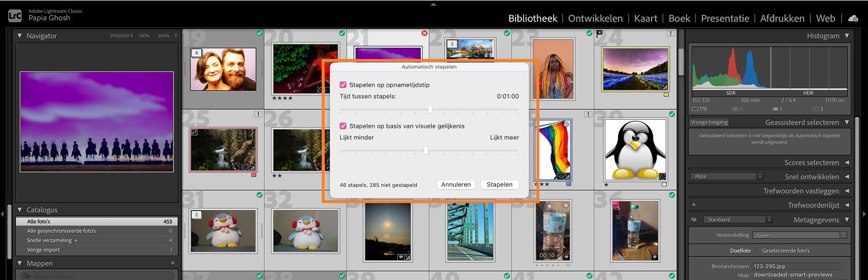Select Alle foto's in Catalogus
Image resolution: width=868 pixels, height=280 pixels.
pos(96,222)
